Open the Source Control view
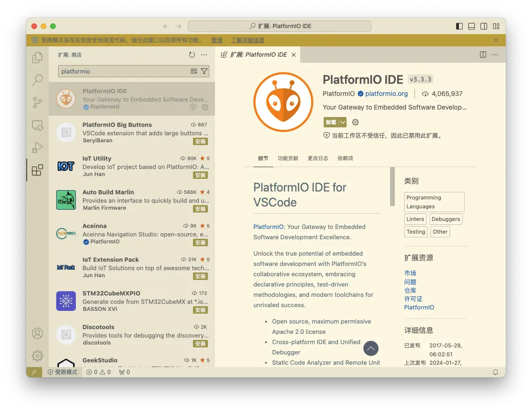532x412 pixels. (x=37, y=103)
